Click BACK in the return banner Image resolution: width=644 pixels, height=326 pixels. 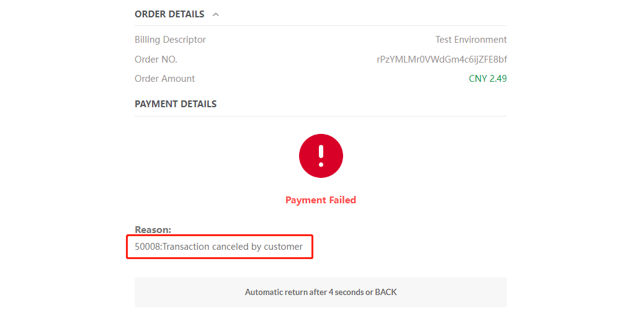386,292
